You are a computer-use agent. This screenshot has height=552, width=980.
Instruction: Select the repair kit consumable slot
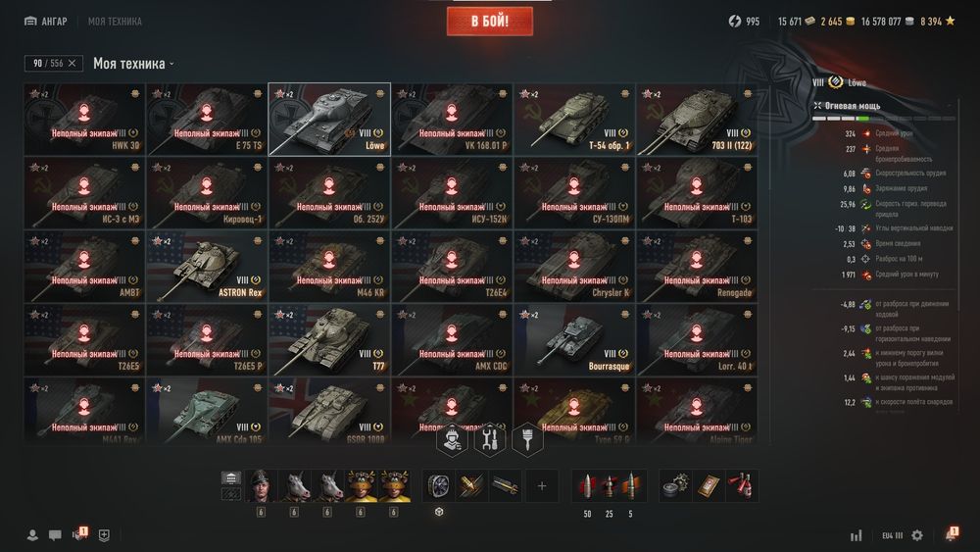click(675, 485)
